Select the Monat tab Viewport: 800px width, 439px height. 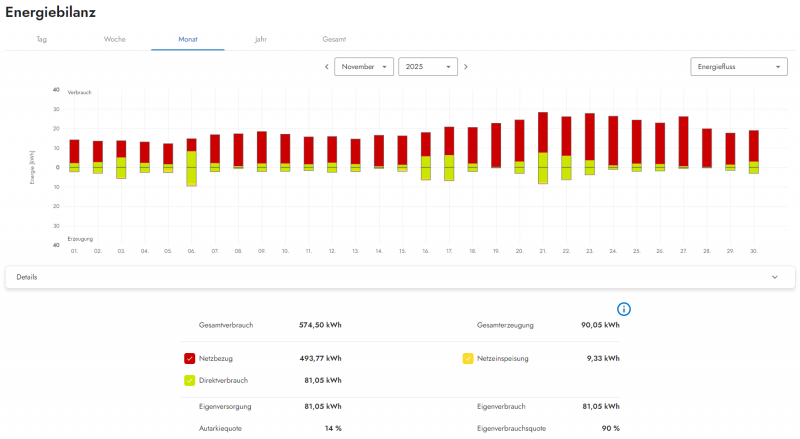coord(188,39)
